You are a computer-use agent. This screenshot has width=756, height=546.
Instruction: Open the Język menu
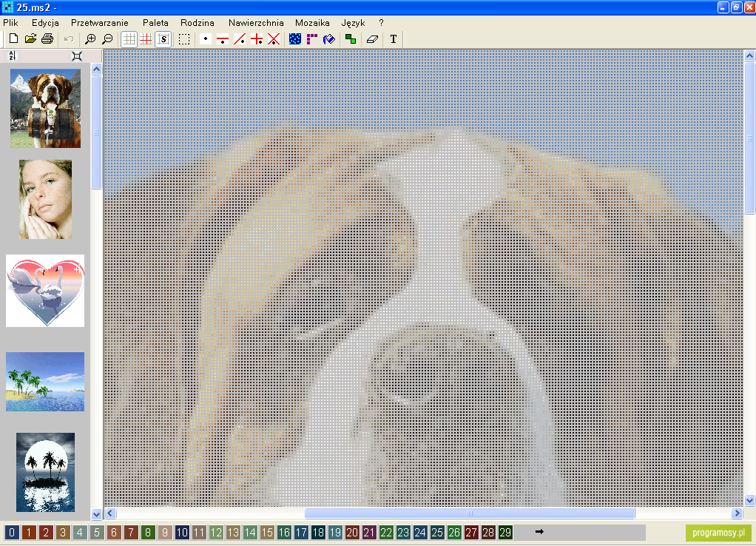pyautogui.click(x=353, y=23)
